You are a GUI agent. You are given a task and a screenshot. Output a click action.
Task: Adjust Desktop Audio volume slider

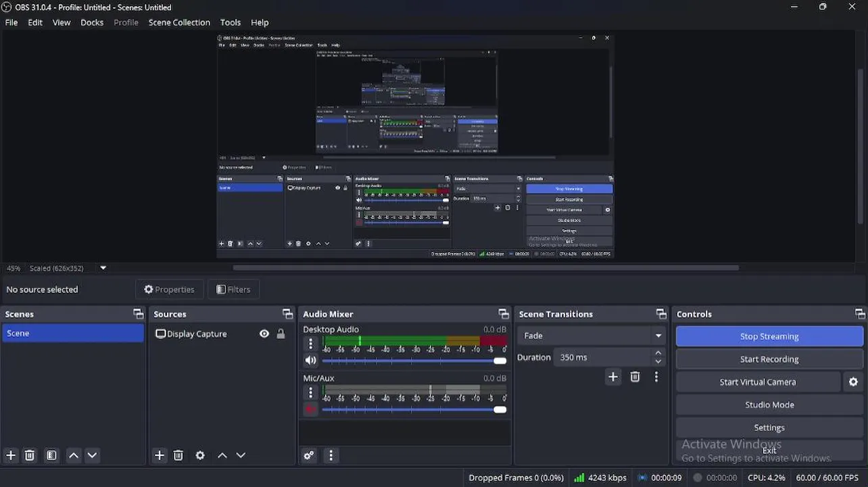tap(414, 361)
